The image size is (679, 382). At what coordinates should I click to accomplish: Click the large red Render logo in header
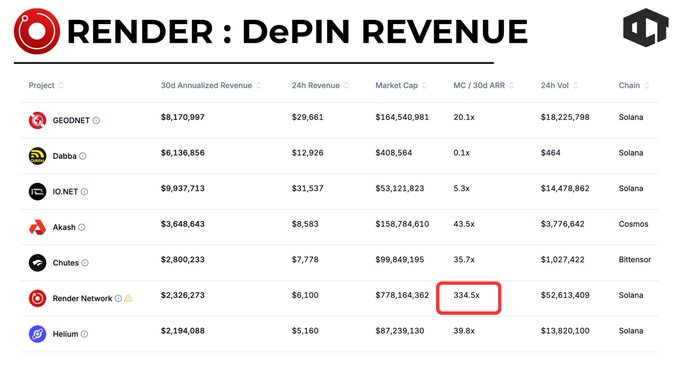point(37,31)
